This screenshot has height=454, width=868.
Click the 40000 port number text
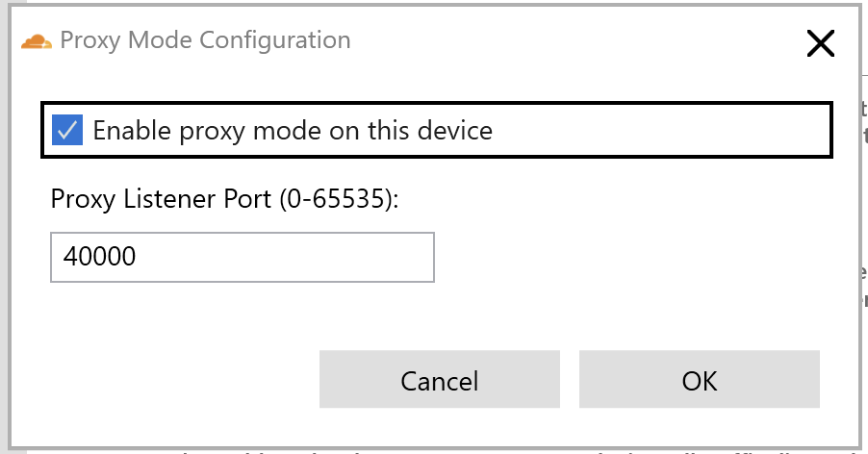(99, 257)
